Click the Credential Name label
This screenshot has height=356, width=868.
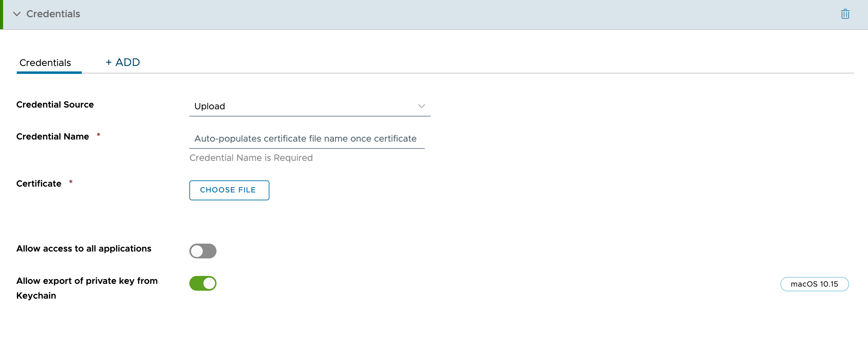(53, 136)
